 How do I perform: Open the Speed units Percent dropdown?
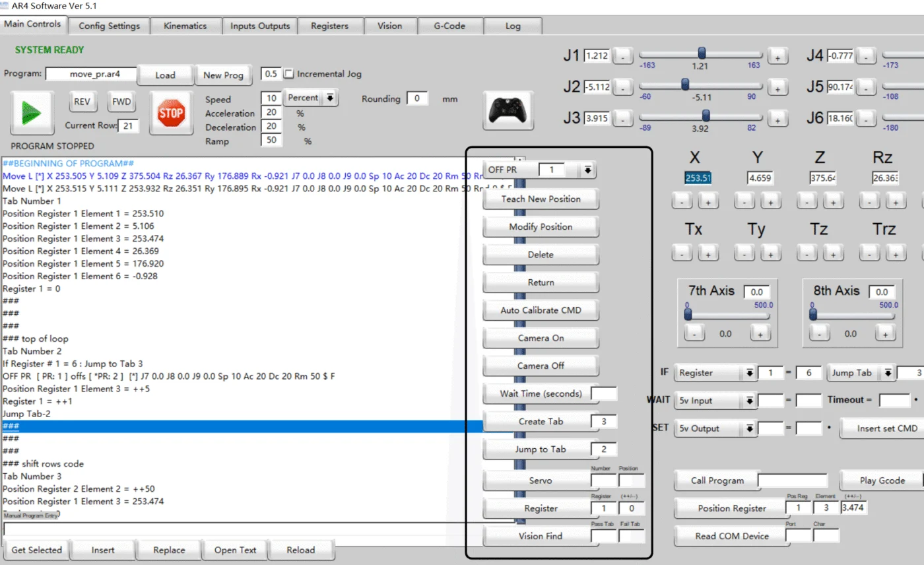tap(311, 98)
